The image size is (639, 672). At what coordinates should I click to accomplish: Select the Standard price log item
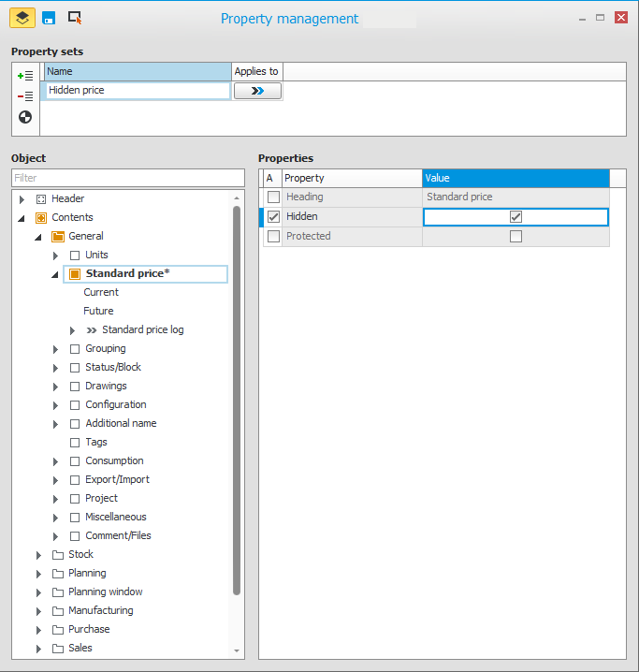[x=142, y=329]
